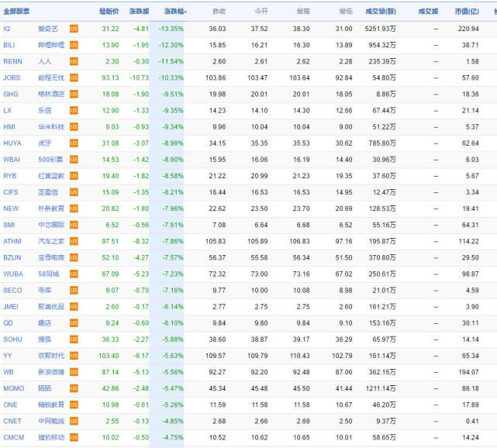This screenshot has width=497, height=448.
Task: Click the 今开 column header
Action: click(x=261, y=12)
